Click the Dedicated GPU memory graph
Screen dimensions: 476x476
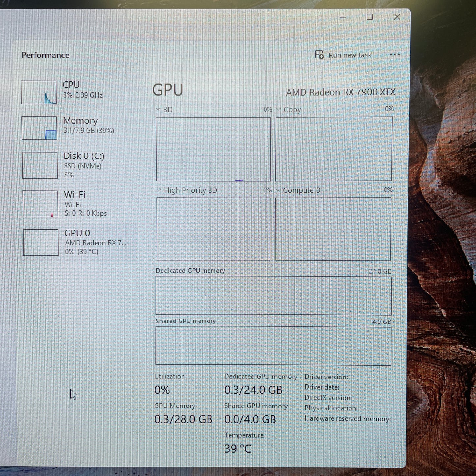[x=273, y=295]
